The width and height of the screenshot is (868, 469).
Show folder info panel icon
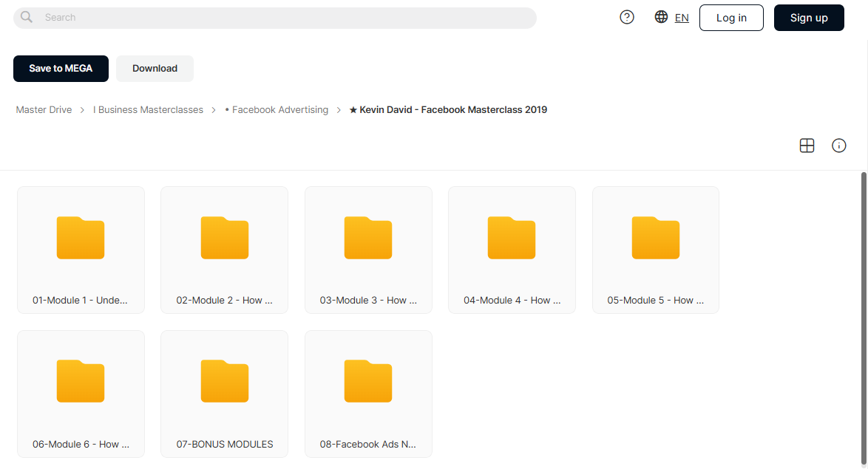pos(838,146)
